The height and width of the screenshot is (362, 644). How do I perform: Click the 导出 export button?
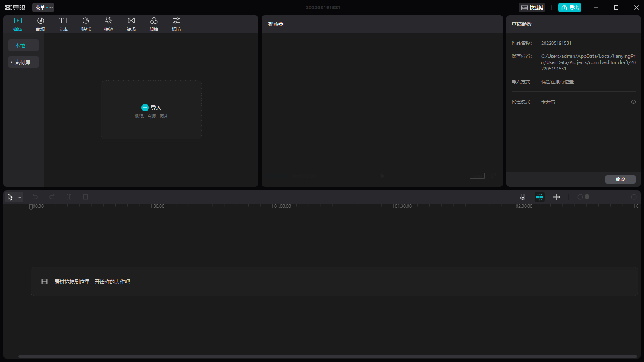click(x=569, y=8)
